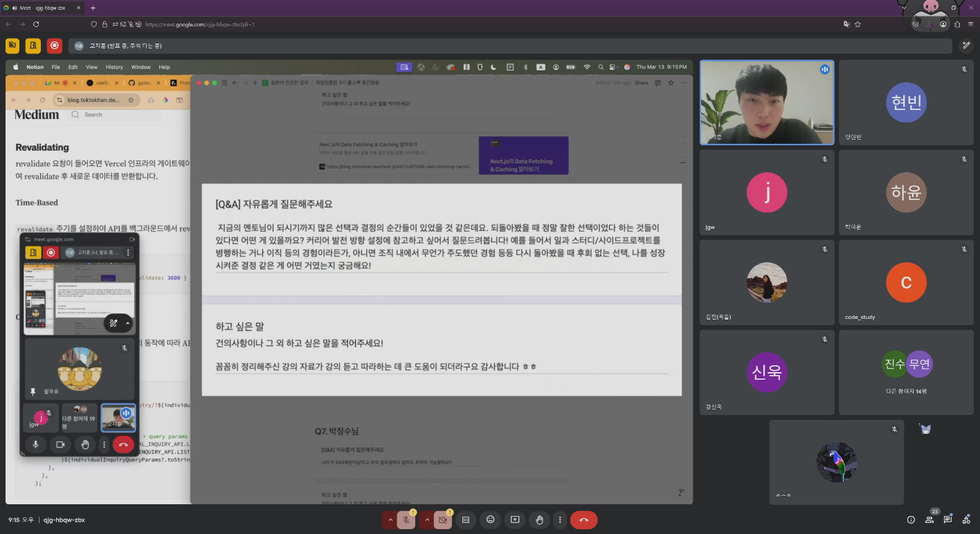Open the Window menu in shared Notion

click(140, 67)
